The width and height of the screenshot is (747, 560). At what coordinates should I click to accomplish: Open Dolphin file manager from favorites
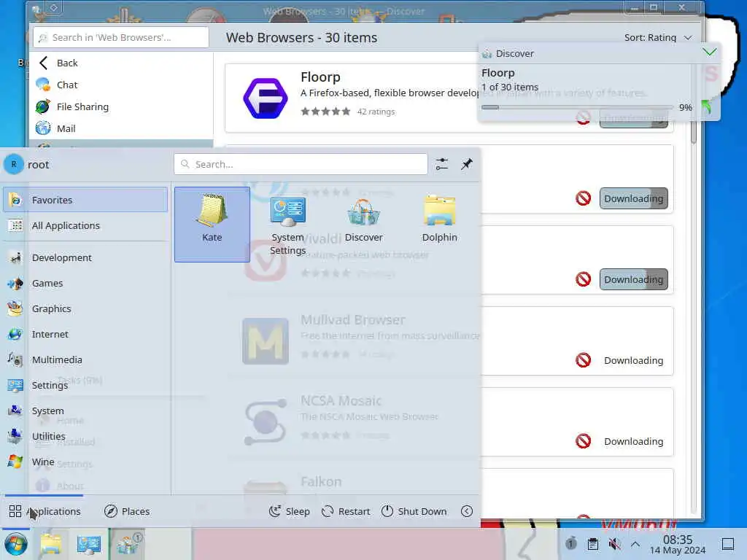pyautogui.click(x=439, y=225)
